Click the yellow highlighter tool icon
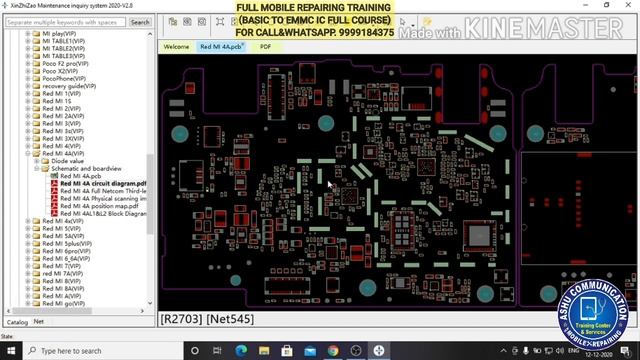This screenshot has height=360, width=640. (427, 21)
